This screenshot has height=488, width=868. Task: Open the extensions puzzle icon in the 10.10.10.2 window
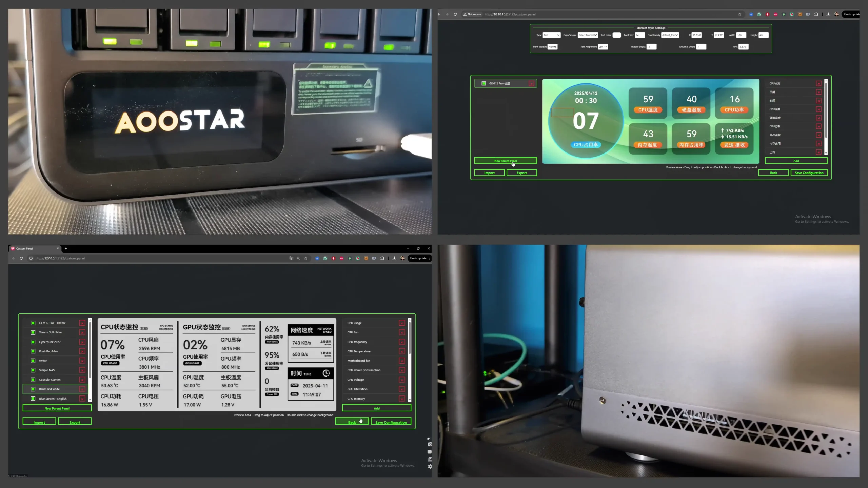816,14
